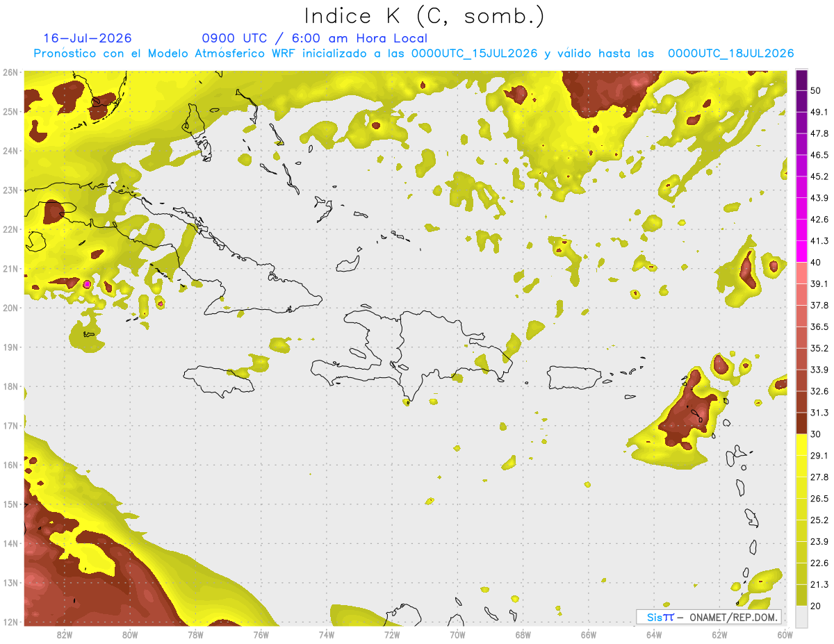Click the '26N' latitude label
This screenshot has width=834, height=644.
pyautogui.click(x=10, y=72)
